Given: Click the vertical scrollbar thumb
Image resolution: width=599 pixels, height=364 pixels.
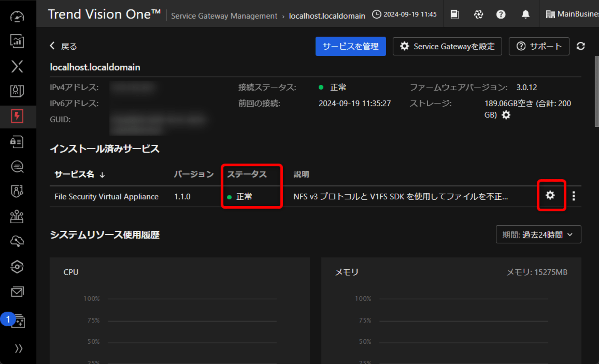Looking at the screenshot, I should click(597, 91).
